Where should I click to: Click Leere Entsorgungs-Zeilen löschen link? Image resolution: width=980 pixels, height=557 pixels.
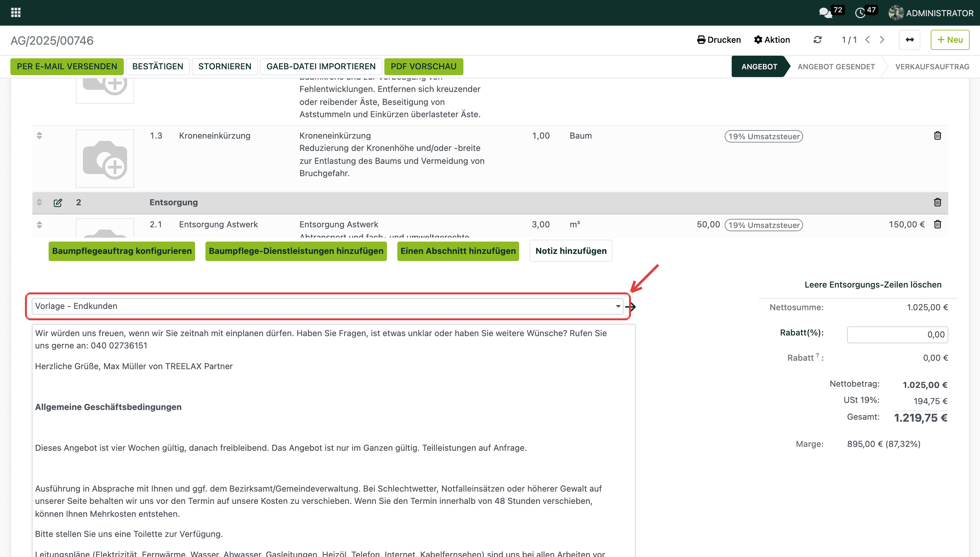point(873,285)
